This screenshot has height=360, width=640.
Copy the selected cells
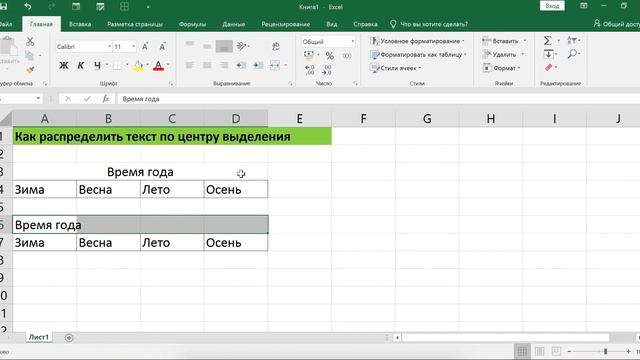point(29,55)
